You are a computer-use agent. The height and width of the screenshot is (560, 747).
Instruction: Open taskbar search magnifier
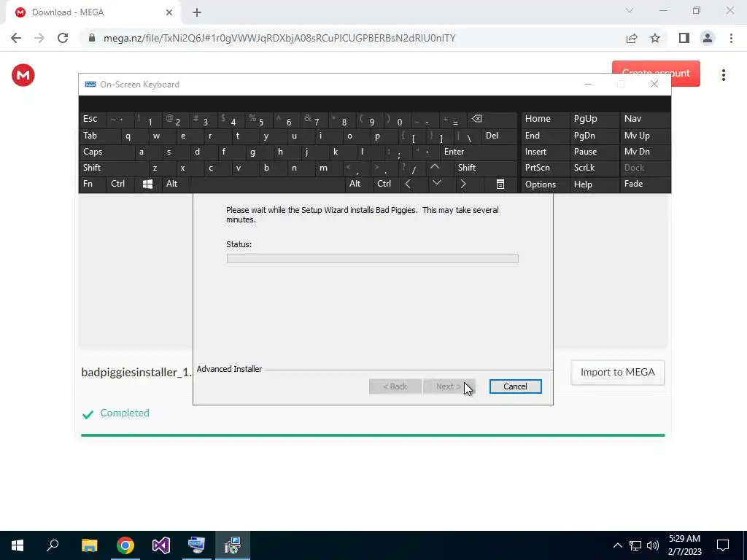tap(53, 545)
